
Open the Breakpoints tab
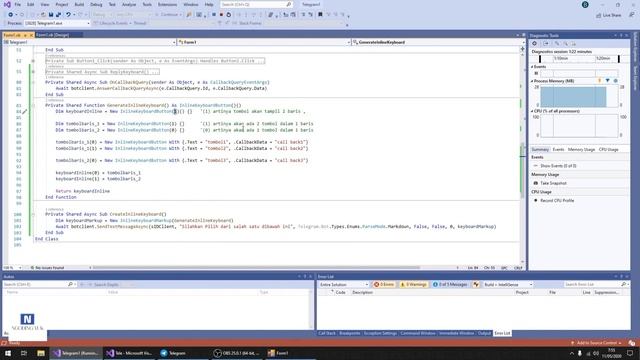pyautogui.click(x=349, y=333)
